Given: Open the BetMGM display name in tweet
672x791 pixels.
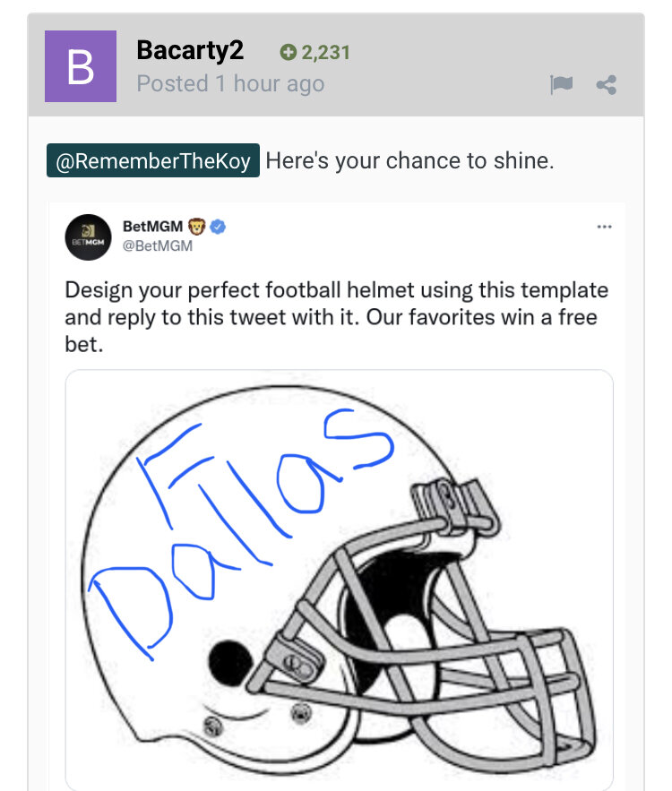Looking at the screenshot, I should pyautogui.click(x=153, y=228).
